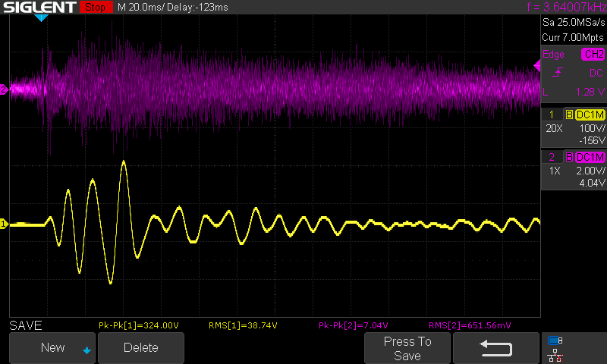
Task: Click the Pk-Pk[2]=7.04V measurement
Action: (353, 325)
